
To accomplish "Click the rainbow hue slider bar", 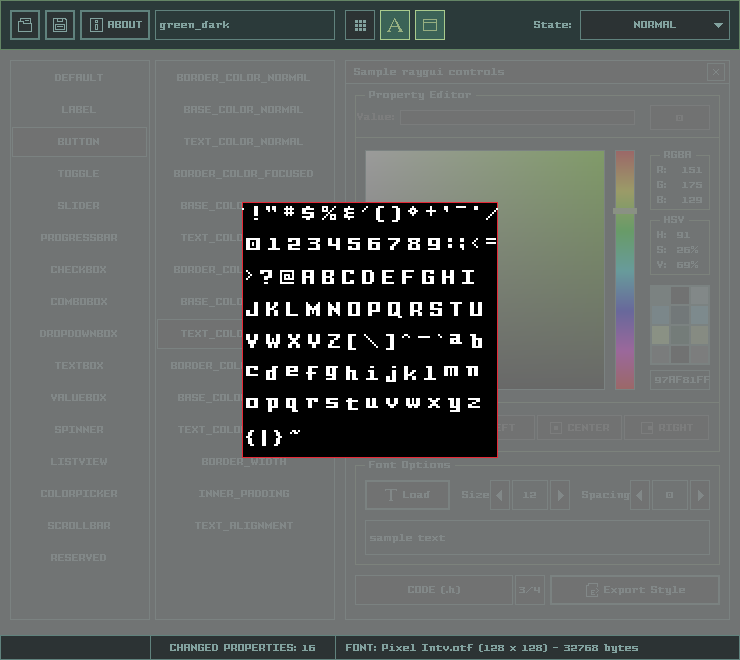I will tap(624, 270).
